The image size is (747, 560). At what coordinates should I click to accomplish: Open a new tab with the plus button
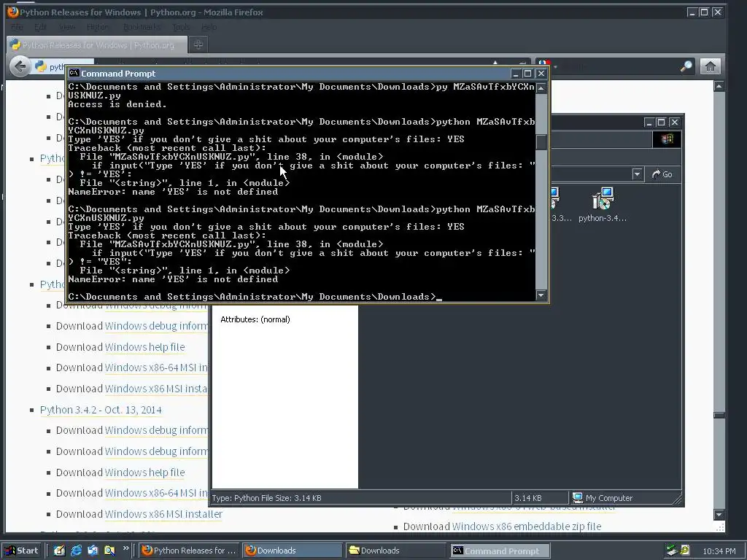tap(198, 44)
